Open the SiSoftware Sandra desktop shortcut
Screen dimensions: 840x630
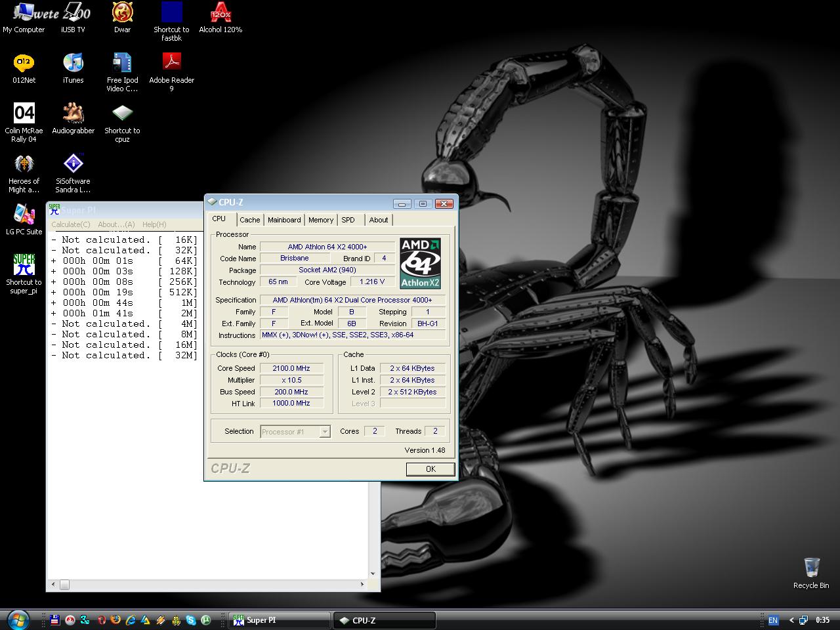pos(73,164)
